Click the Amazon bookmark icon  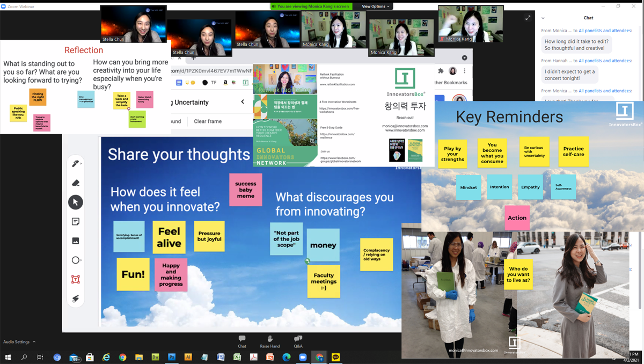(x=225, y=83)
